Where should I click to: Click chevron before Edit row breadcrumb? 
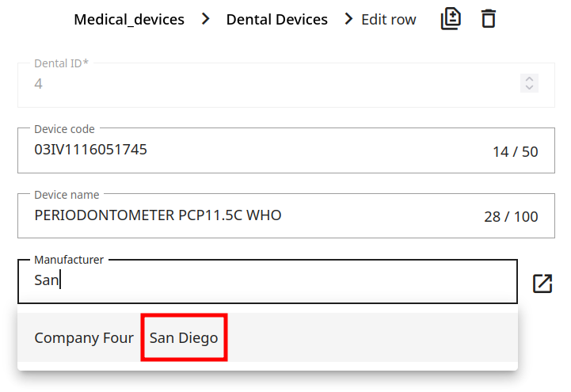pos(348,19)
